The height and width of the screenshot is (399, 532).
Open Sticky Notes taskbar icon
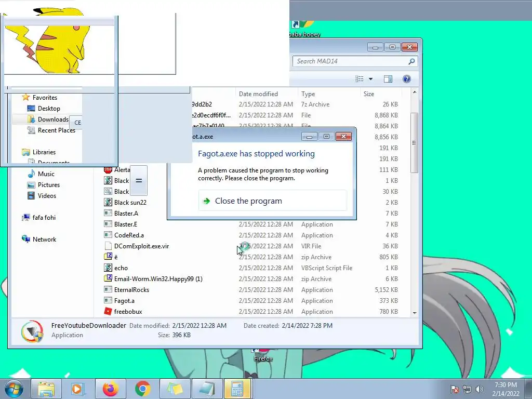pos(175,389)
